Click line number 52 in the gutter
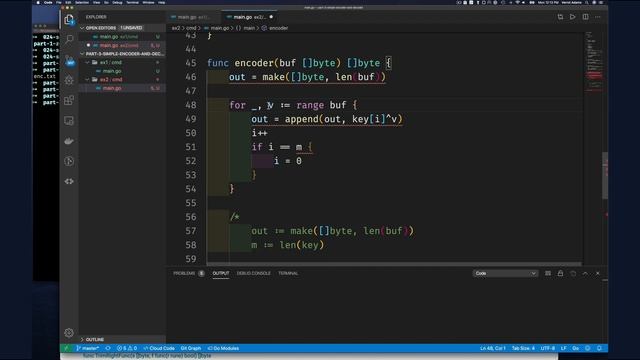 [191, 161]
